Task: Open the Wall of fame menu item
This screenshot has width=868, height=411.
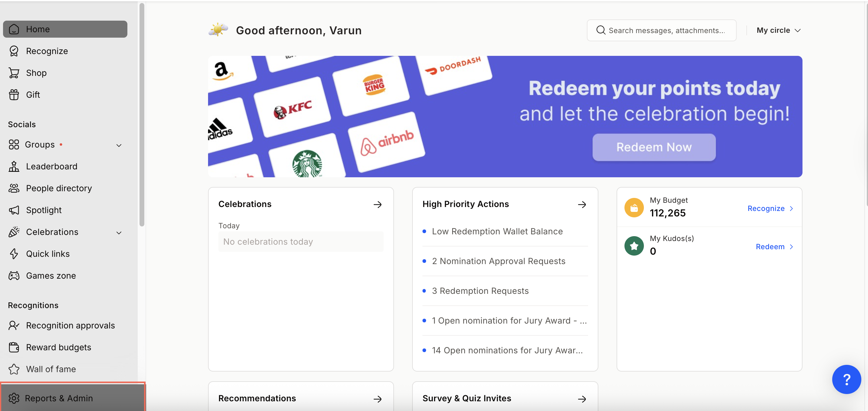Action: tap(65, 369)
